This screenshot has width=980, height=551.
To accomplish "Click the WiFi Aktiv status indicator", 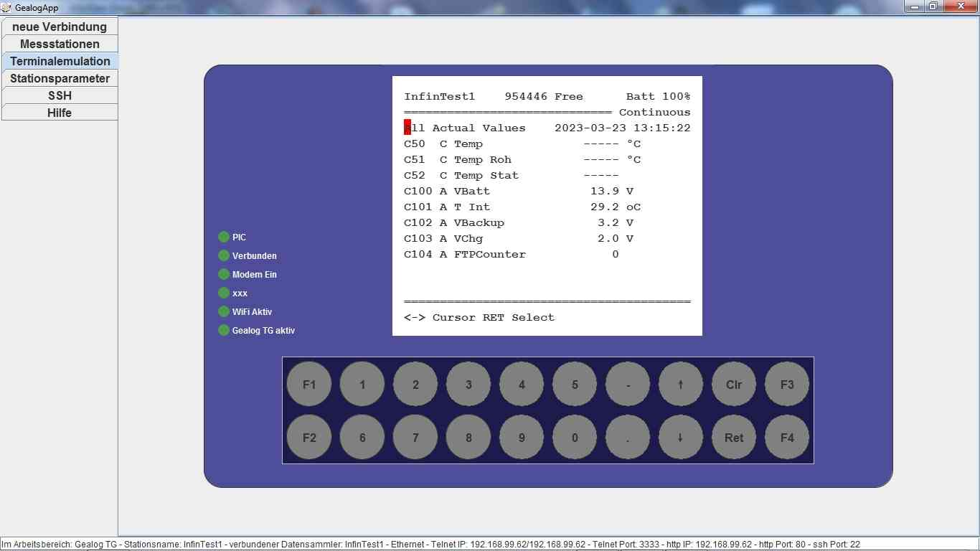I will point(224,312).
